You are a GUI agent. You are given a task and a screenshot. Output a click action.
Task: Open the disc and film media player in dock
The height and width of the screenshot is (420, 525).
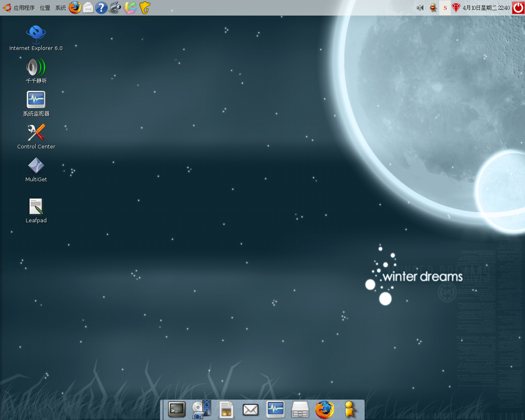click(x=201, y=409)
